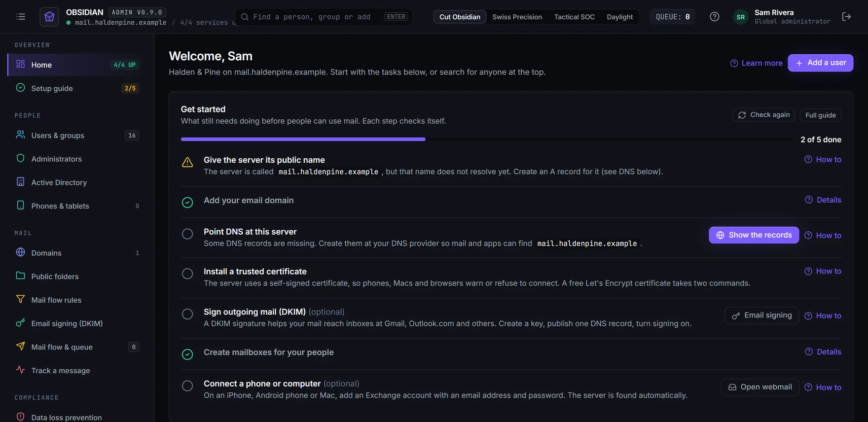Select the Cut Obsidian theme
The image size is (868, 422).
tap(460, 17)
